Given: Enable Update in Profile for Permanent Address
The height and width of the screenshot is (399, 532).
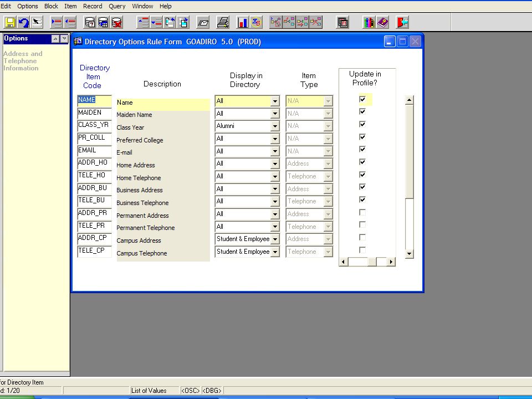Looking at the screenshot, I should pyautogui.click(x=362, y=212).
